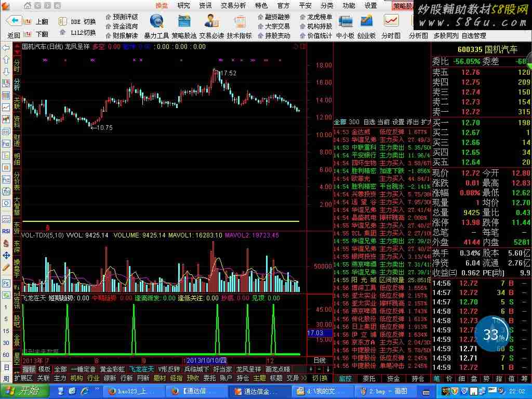Click Fin icon in left sidebar
Viewport: 532px width, 399px height.
pos(6,143)
